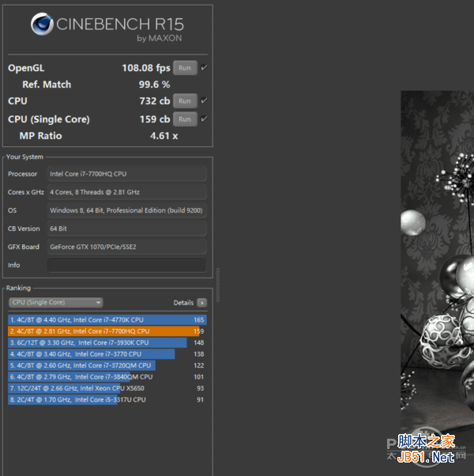Select ranking row Intel Core i7-3840QM CPU
This screenshot has height=476, width=474.
107,376
